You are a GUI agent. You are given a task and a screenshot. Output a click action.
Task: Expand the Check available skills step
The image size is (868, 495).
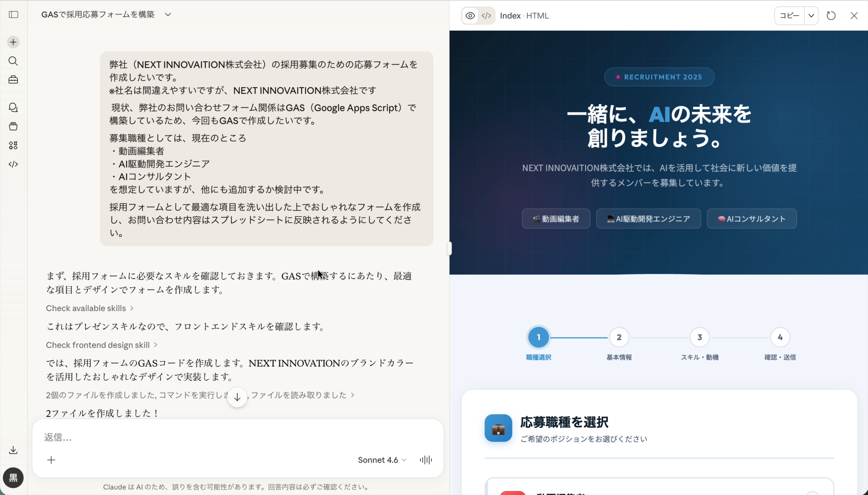[x=89, y=308]
